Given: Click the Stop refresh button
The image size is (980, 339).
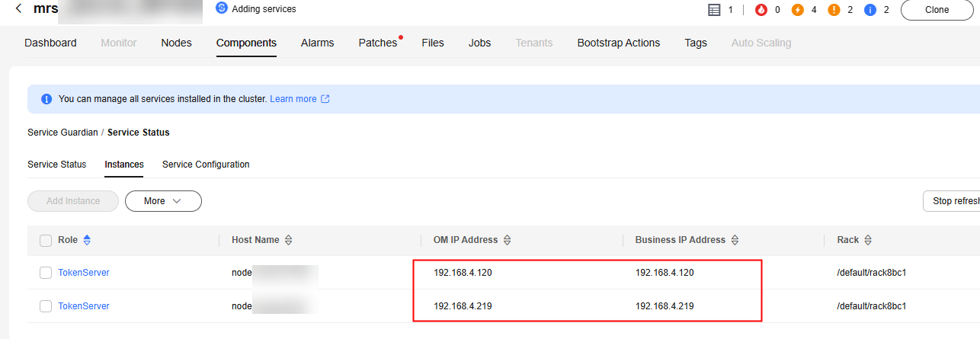Looking at the screenshot, I should coord(952,201).
